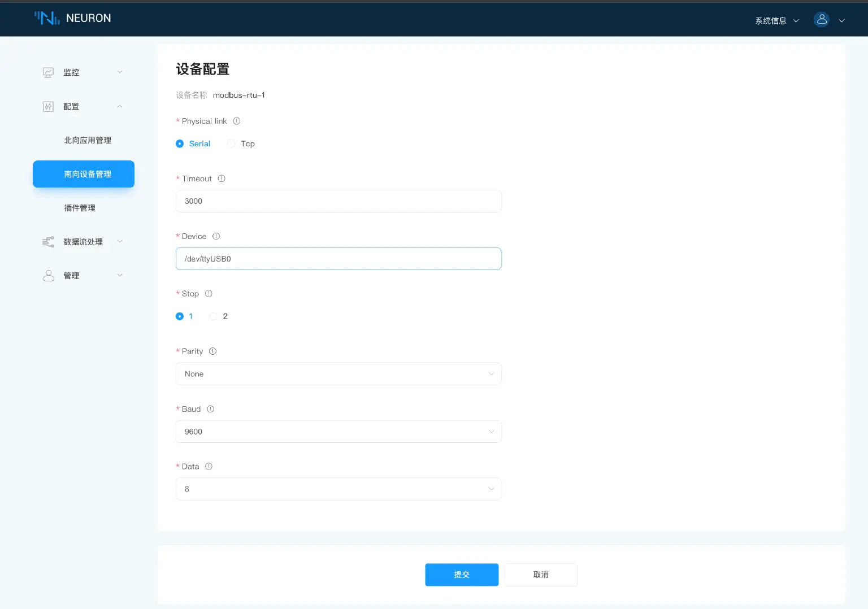
Task: Click the 取消 cancel button
Action: 540,575
